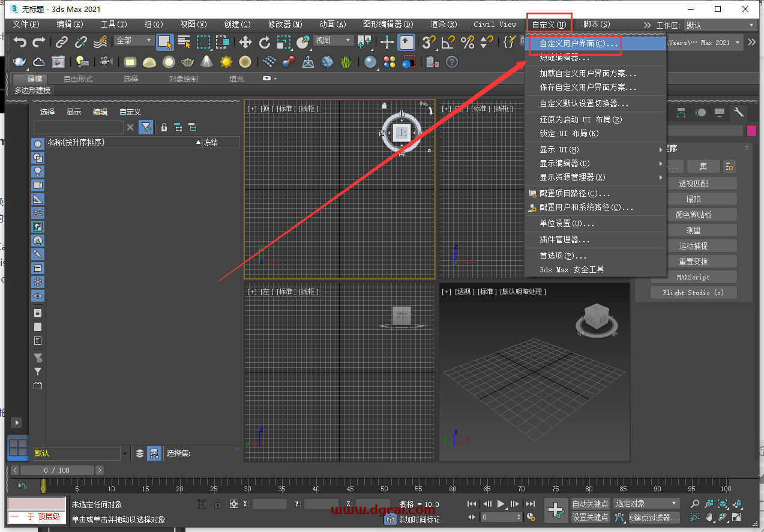Viewport: 764px width, 532px height.
Task: Select the Pan hand icon in navigation controls
Action: [709, 516]
